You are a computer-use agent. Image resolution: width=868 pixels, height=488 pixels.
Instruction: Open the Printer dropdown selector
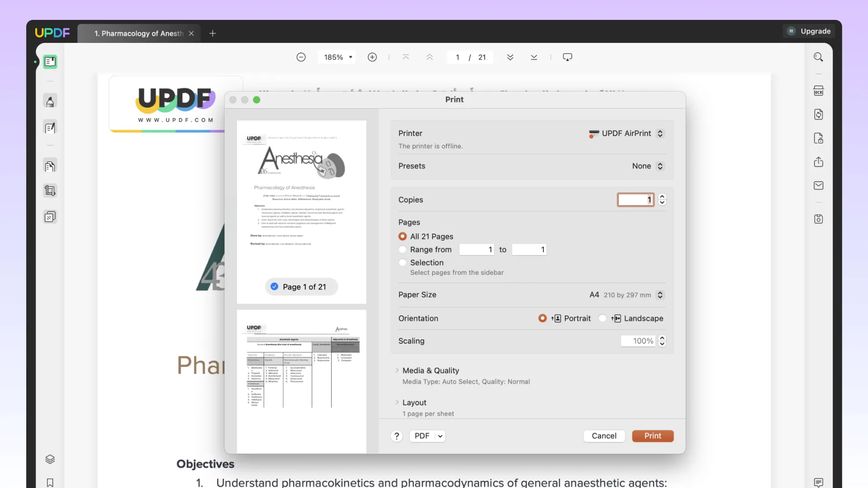point(625,133)
